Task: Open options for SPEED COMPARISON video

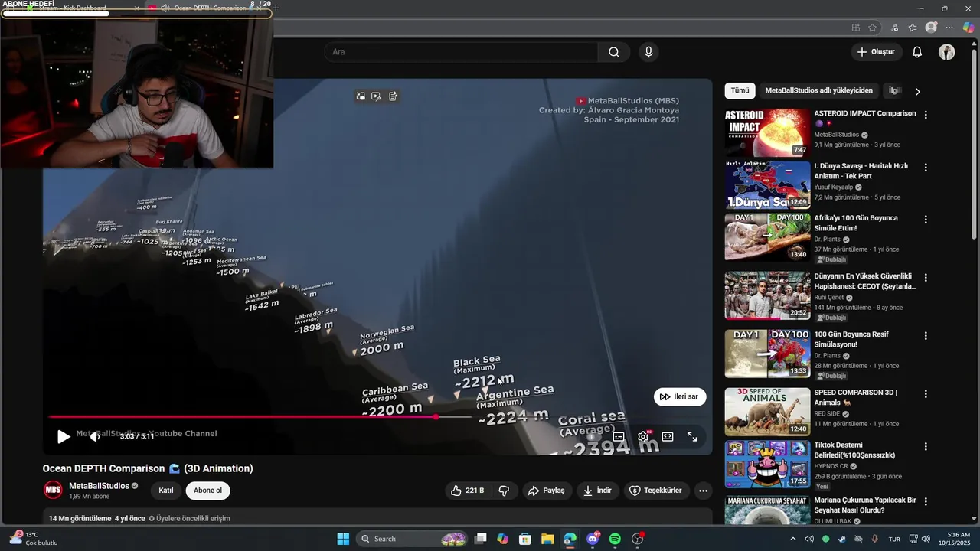Action: pos(926,393)
